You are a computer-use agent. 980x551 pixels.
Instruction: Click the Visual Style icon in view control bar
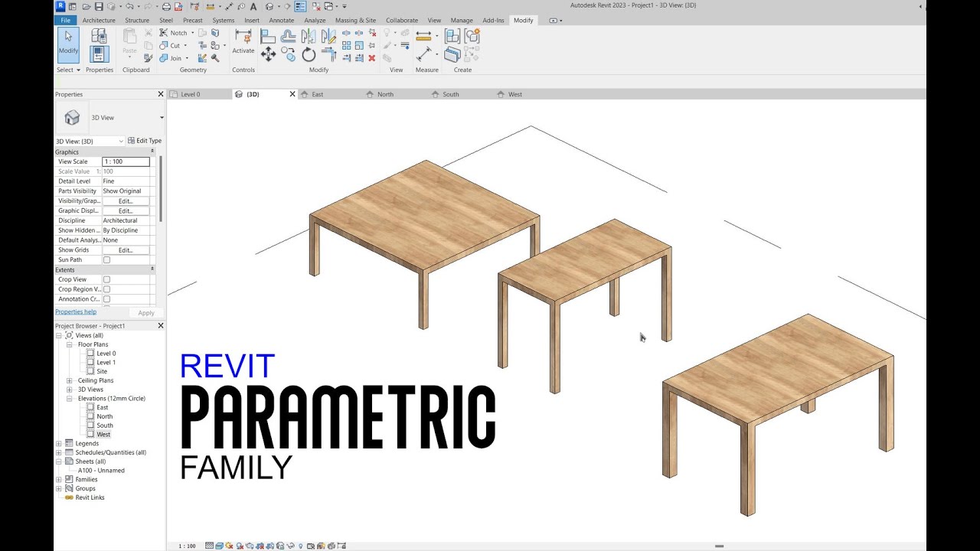pos(220,546)
